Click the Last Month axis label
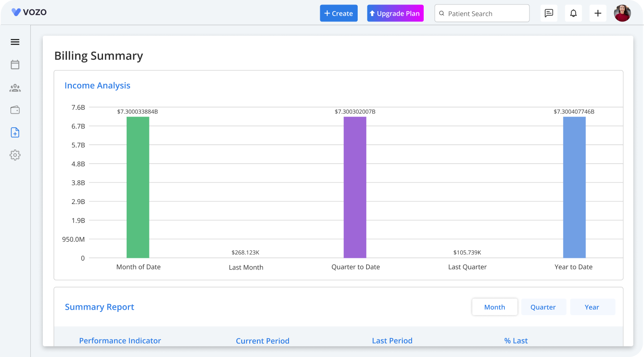Viewport: 644px width, 357px height. click(246, 267)
